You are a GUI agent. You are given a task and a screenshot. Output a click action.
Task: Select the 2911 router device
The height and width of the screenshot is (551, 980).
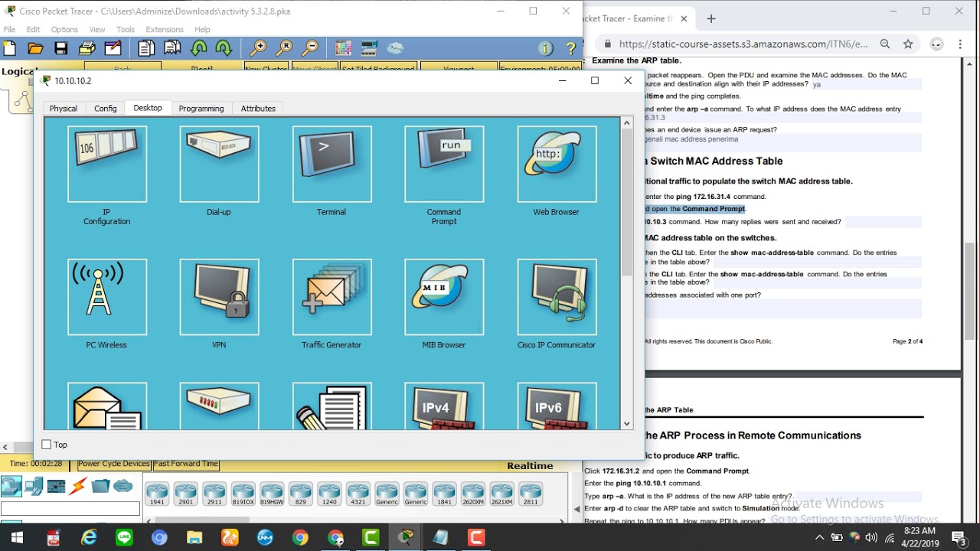(x=214, y=494)
